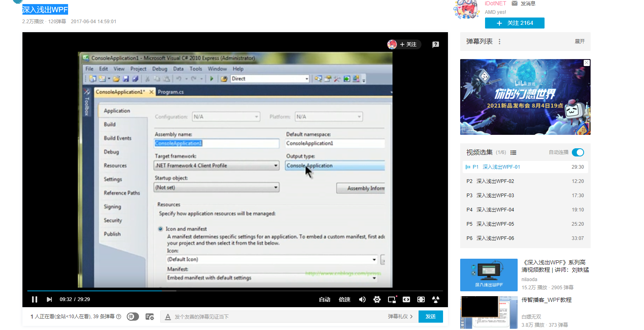Click the video feedback help icon
This screenshot has width=644, height=330.
point(436,44)
